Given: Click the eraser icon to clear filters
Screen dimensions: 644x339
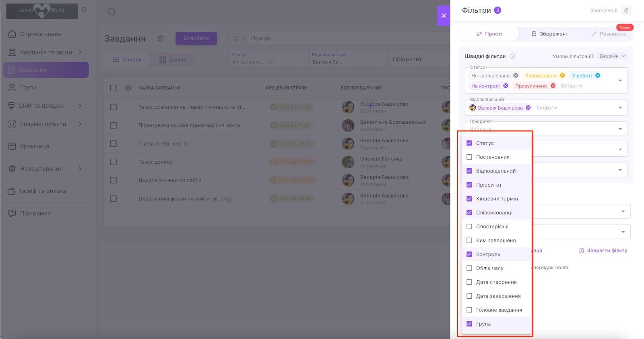Looking at the screenshot, I should coord(626,10).
